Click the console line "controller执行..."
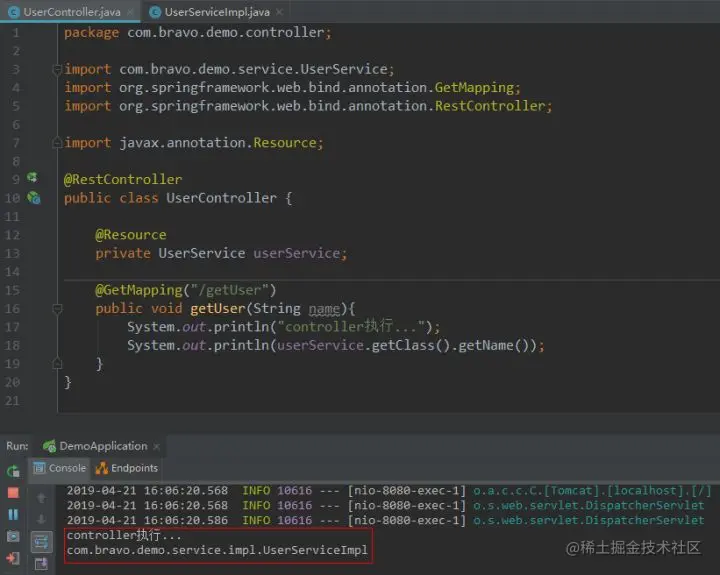 (124, 535)
